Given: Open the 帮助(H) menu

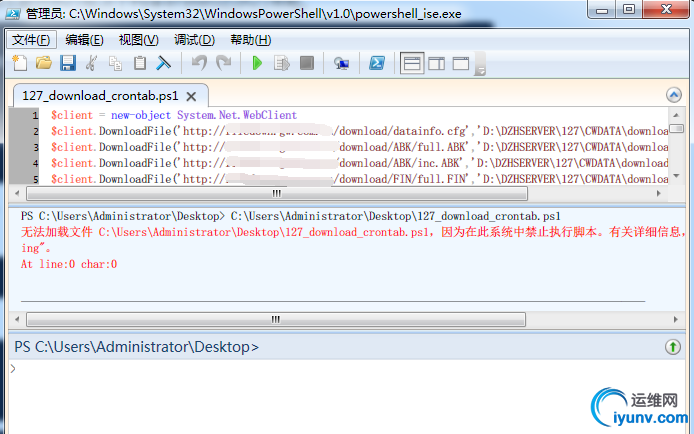Looking at the screenshot, I should (251, 40).
